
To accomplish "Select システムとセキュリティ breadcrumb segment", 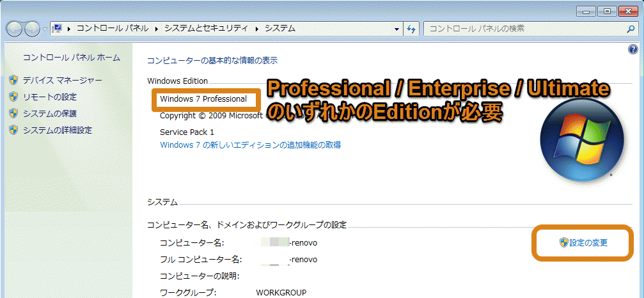I will coord(206,29).
